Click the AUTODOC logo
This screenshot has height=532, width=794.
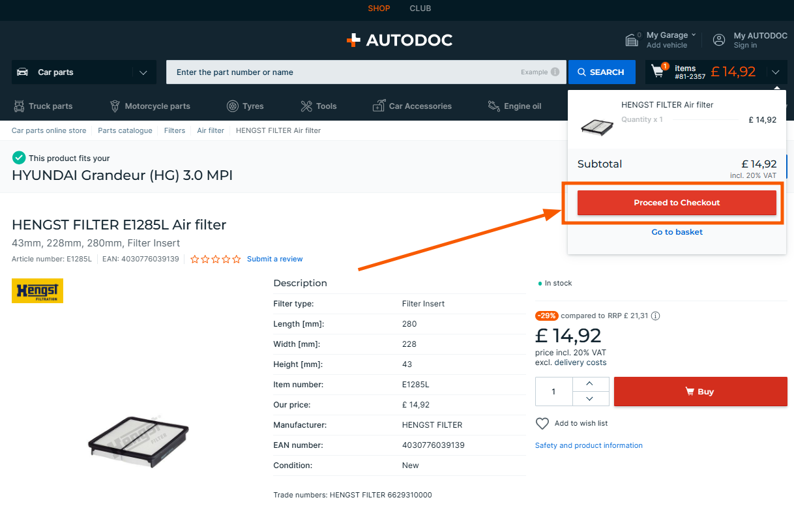[x=399, y=40]
